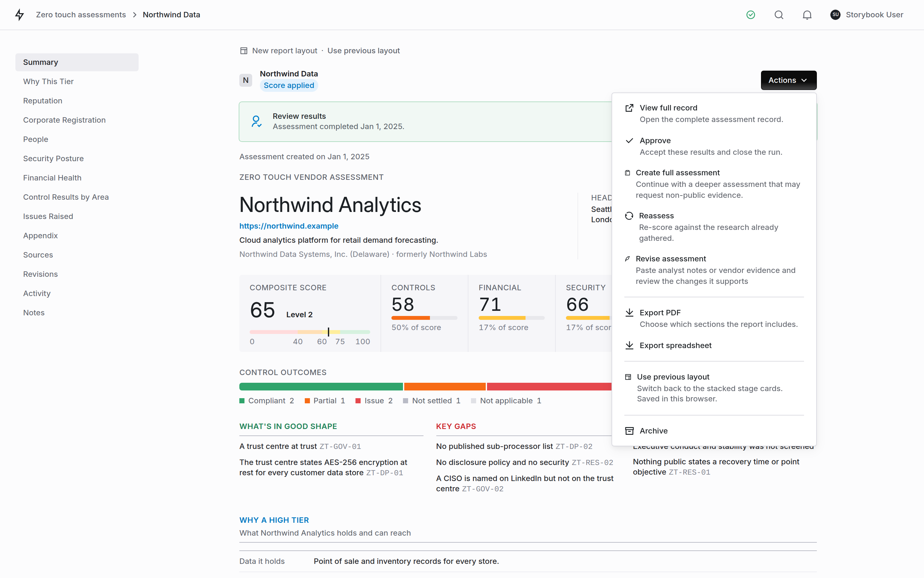Jump to Security Posture section
Image resolution: width=924 pixels, height=578 pixels.
click(77, 159)
